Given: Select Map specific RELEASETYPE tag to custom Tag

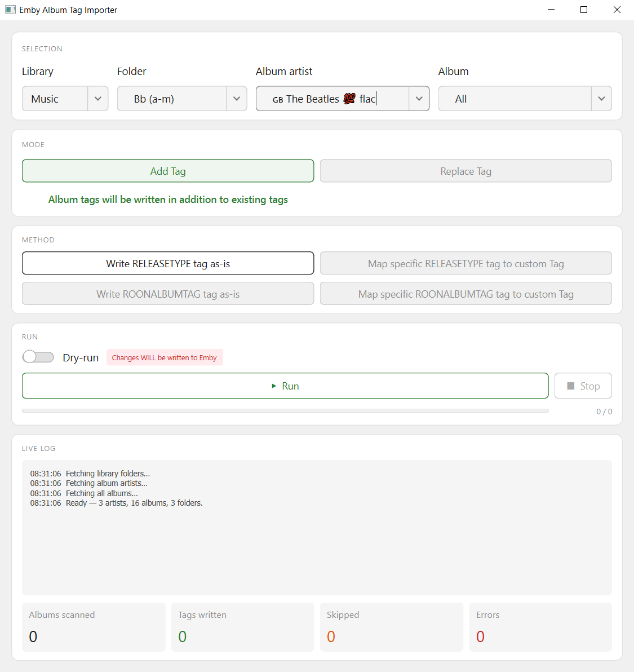Looking at the screenshot, I should (x=465, y=263).
